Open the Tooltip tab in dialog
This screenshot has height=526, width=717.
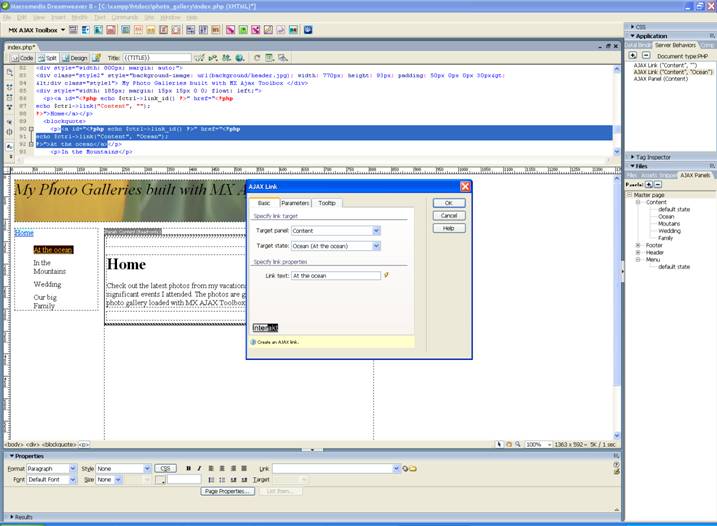tap(327, 203)
